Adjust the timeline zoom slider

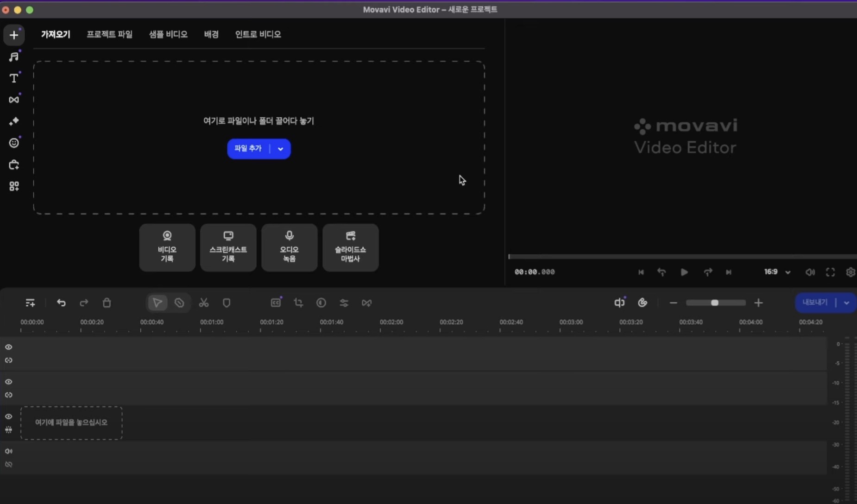point(716,303)
